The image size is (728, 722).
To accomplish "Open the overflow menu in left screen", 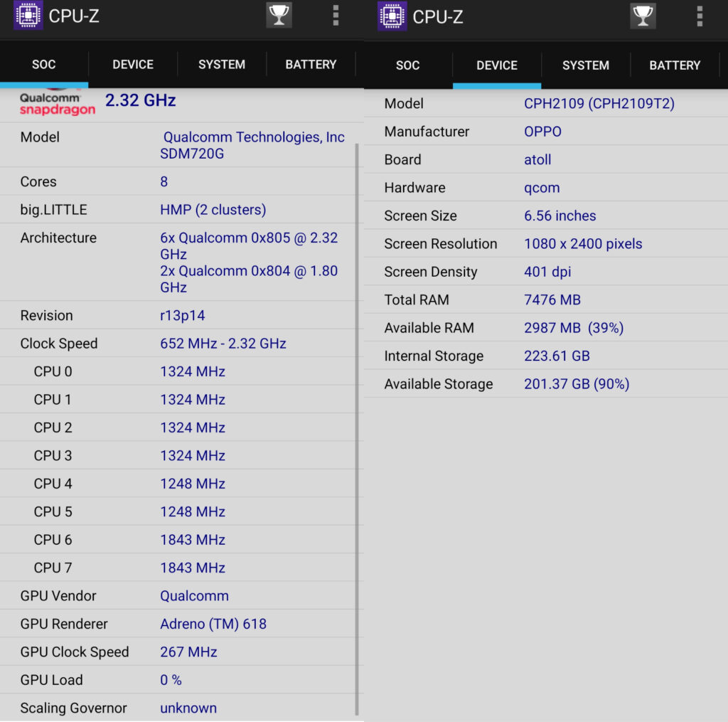I will coord(336,16).
